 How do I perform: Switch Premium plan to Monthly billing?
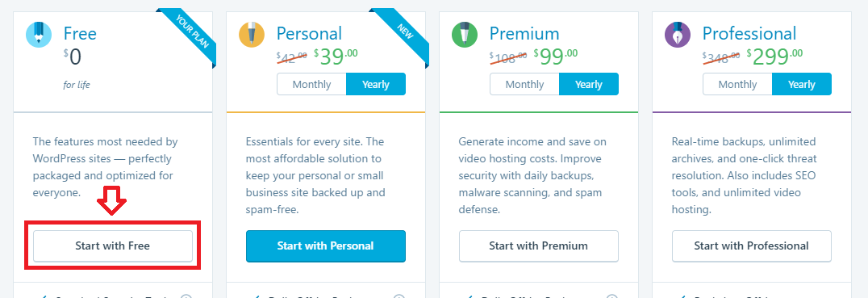click(525, 84)
